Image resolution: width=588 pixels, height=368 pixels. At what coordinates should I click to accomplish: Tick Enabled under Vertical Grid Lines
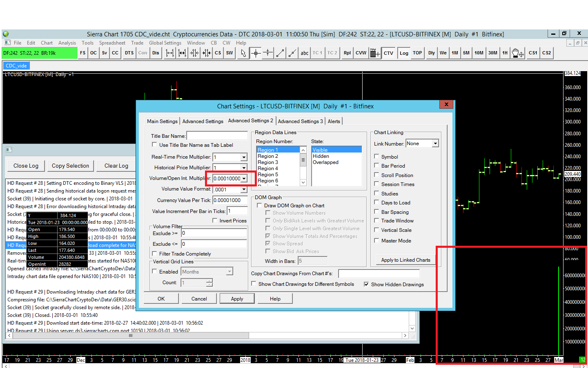point(154,272)
